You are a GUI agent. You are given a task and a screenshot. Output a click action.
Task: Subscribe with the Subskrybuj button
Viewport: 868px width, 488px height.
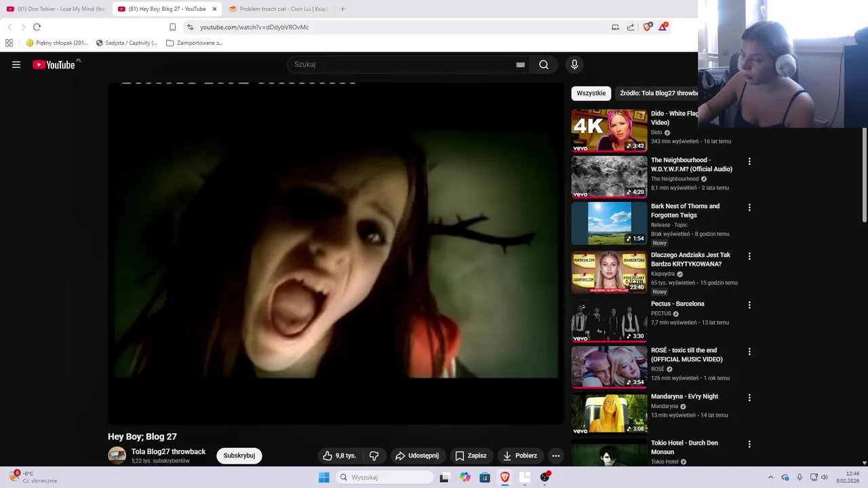pos(239,455)
